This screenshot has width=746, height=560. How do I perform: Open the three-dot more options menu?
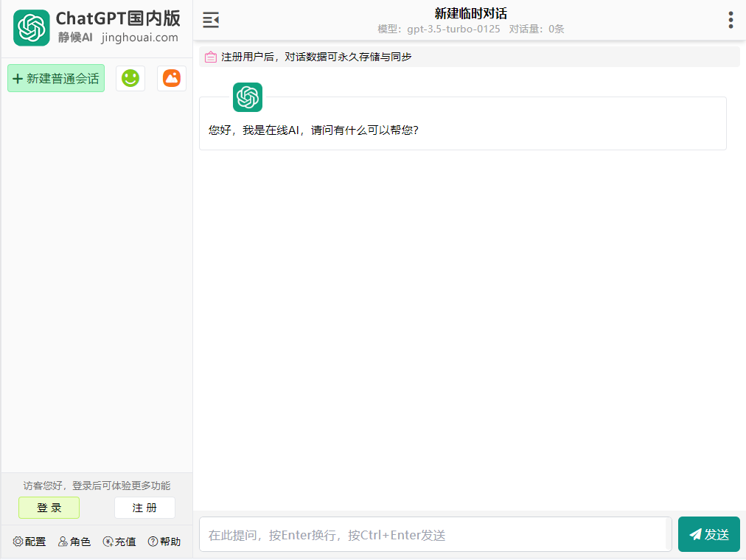click(x=731, y=20)
